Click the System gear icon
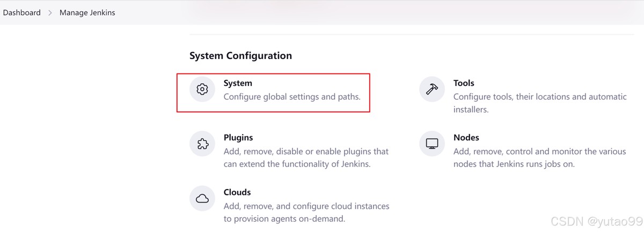The height and width of the screenshot is (232, 644). point(202,89)
